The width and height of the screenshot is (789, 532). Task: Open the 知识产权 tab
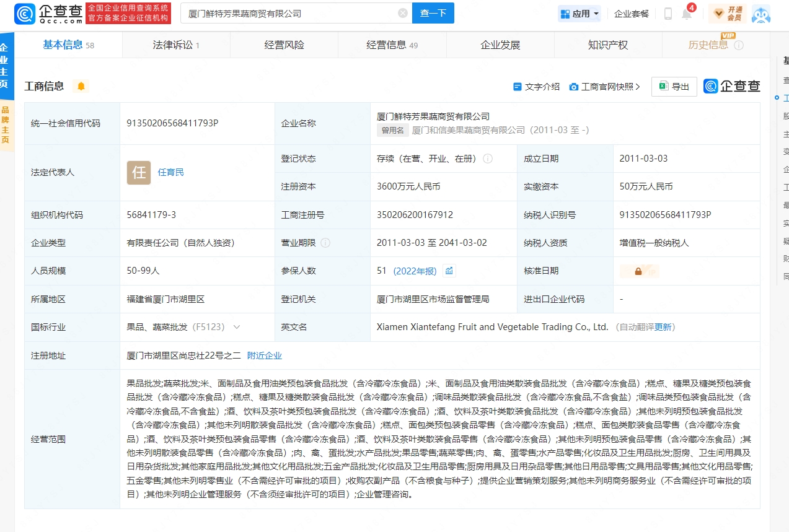tap(607, 45)
